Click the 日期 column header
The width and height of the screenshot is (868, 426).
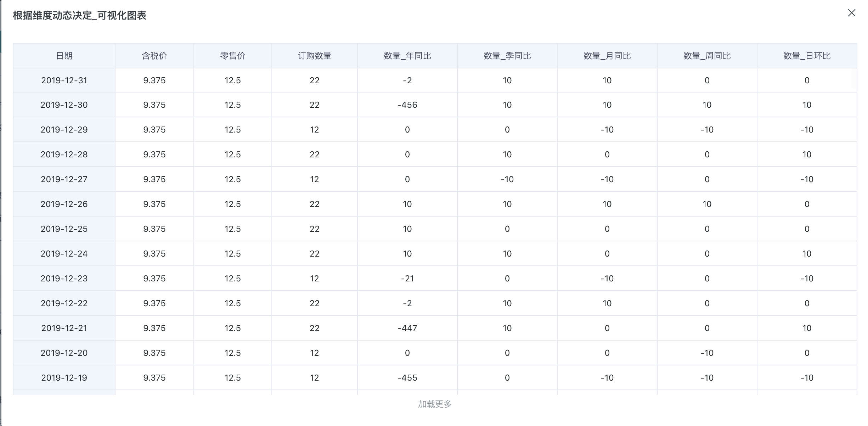point(64,56)
